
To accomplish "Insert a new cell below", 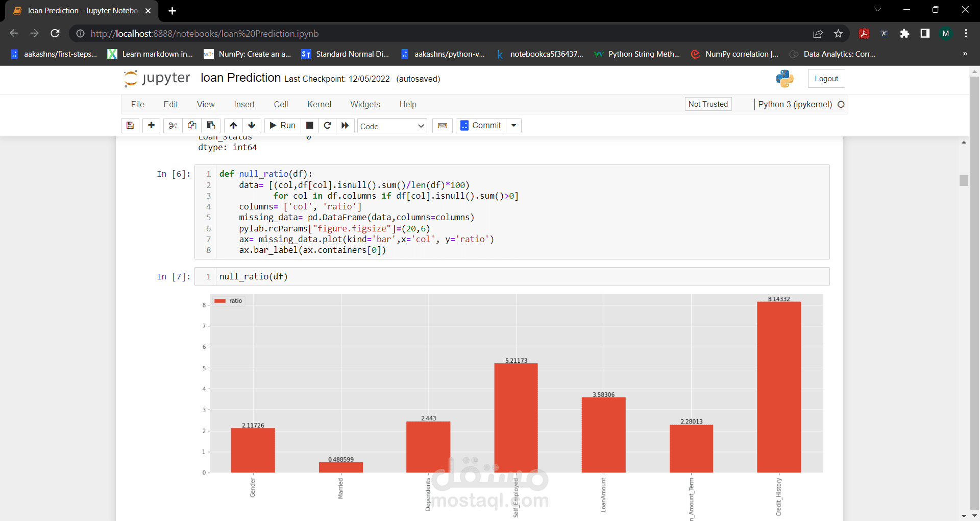I will tap(151, 126).
